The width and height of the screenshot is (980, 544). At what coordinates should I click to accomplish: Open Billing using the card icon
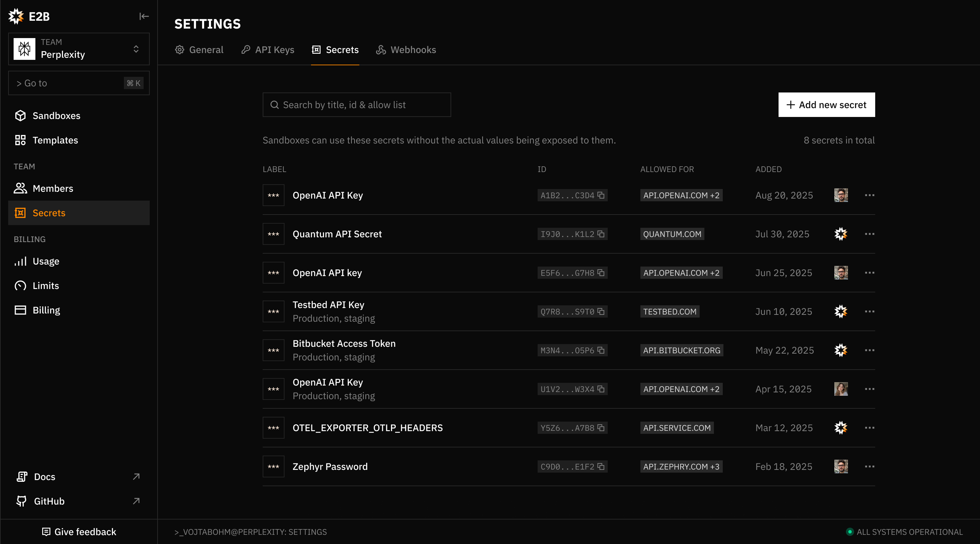20,310
